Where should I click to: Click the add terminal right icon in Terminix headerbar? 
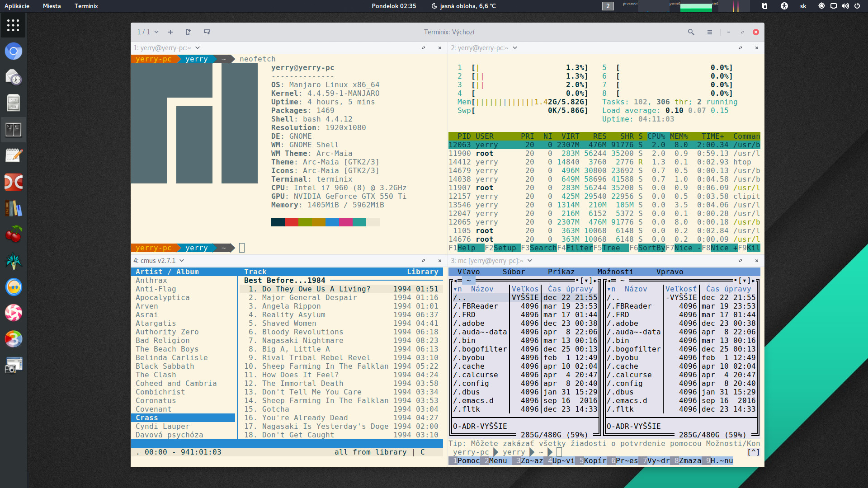tap(188, 32)
